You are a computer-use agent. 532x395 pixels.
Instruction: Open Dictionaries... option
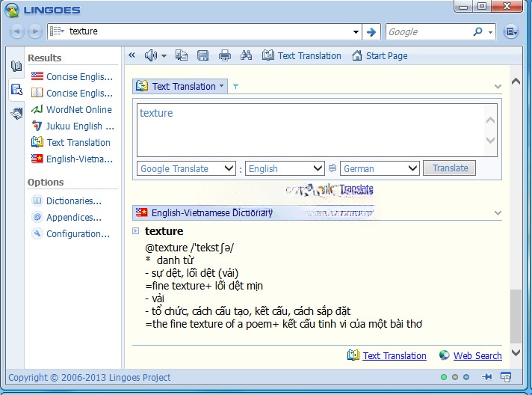(x=66, y=200)
